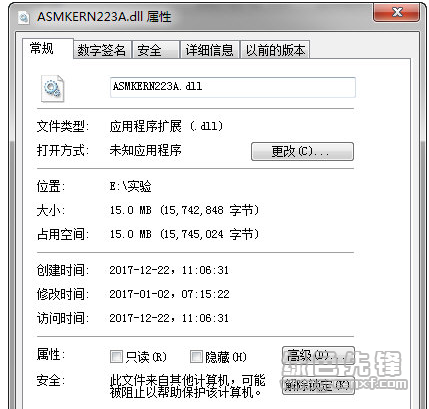This screenshot has height=409, width=429.
Task: Open the 高级(D)... attributes button
Action: [318, 356]
